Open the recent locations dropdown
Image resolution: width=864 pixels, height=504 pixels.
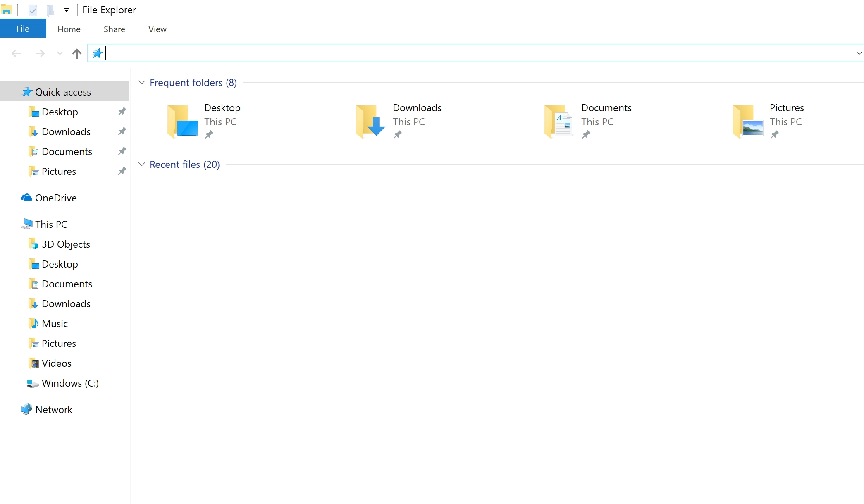[x=59, y=53]
